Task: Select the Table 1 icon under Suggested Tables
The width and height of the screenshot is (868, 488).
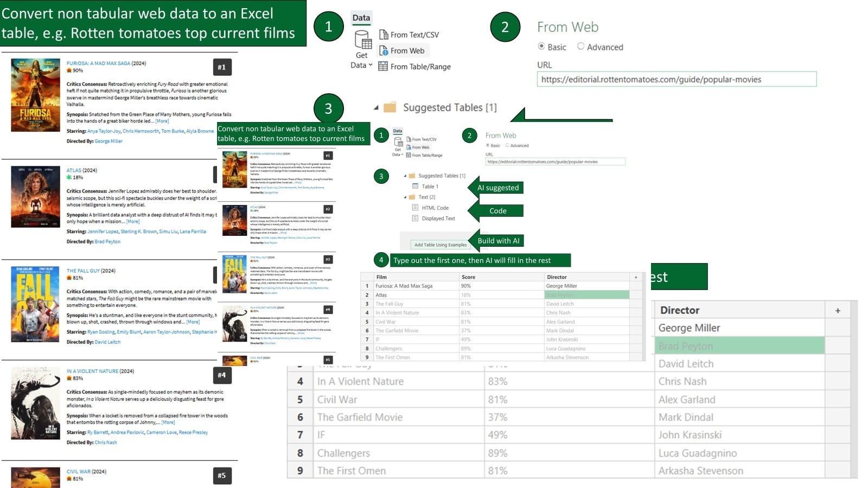Action: pos(416,186)
